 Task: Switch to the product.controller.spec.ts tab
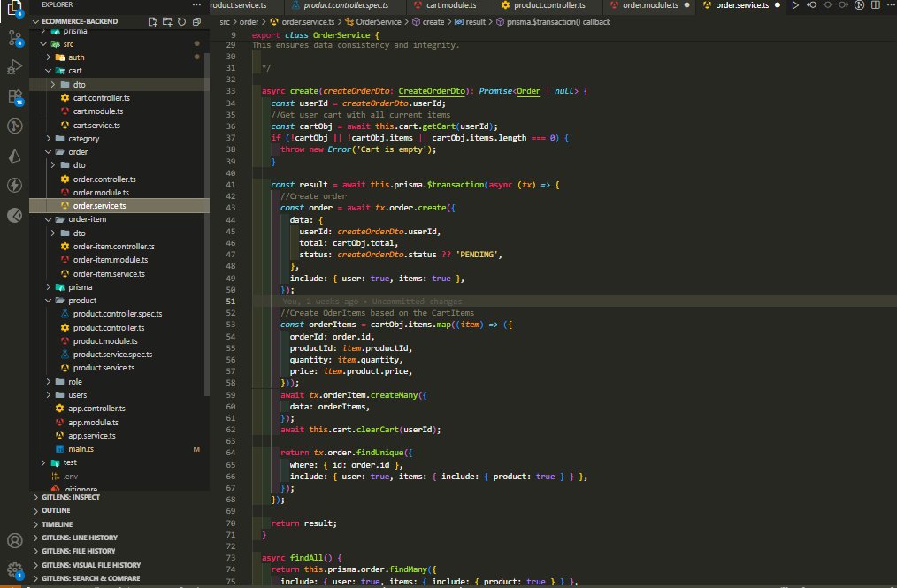pyautogui.click(x=346, y=5)
